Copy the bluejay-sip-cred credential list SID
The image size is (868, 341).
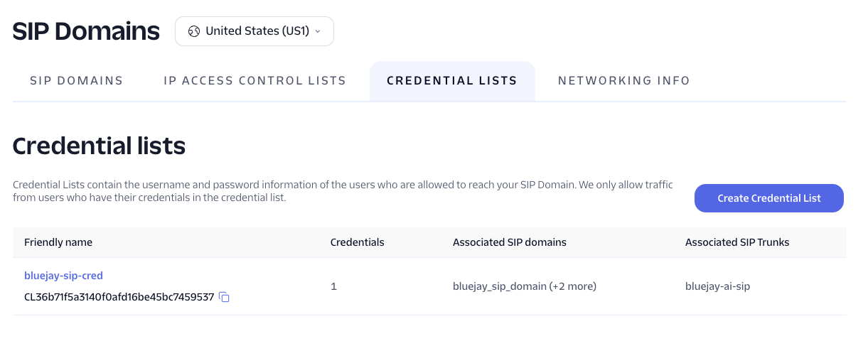click(224, 297)
